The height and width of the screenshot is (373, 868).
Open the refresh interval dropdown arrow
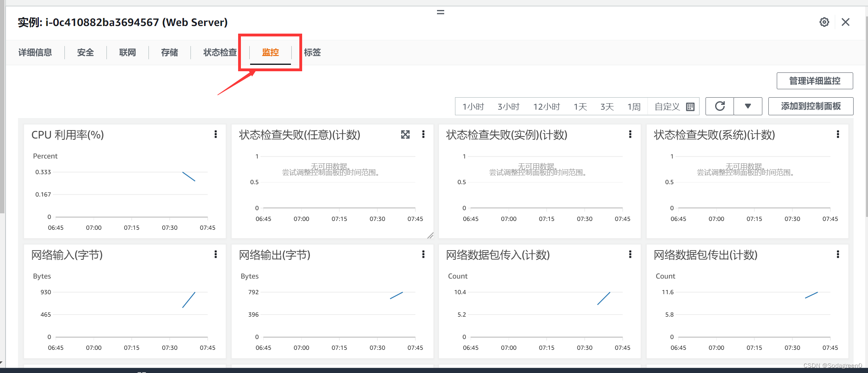[x=748, y=106]
